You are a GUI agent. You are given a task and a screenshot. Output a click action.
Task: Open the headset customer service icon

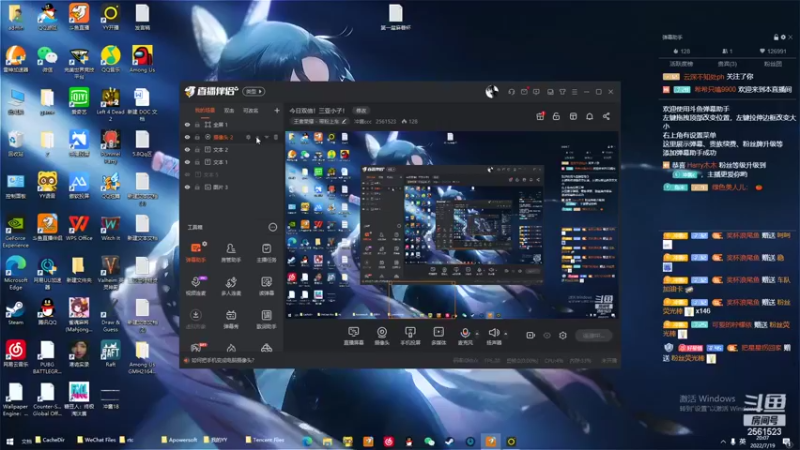511,92
